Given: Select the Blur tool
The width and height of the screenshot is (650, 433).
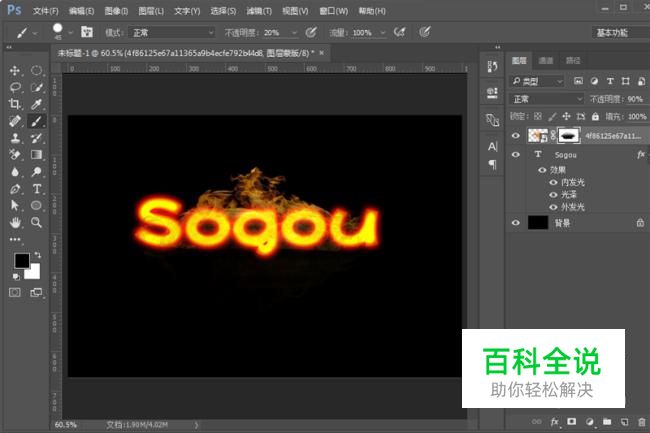Looking at the screenshot, I should click(15, 172).
